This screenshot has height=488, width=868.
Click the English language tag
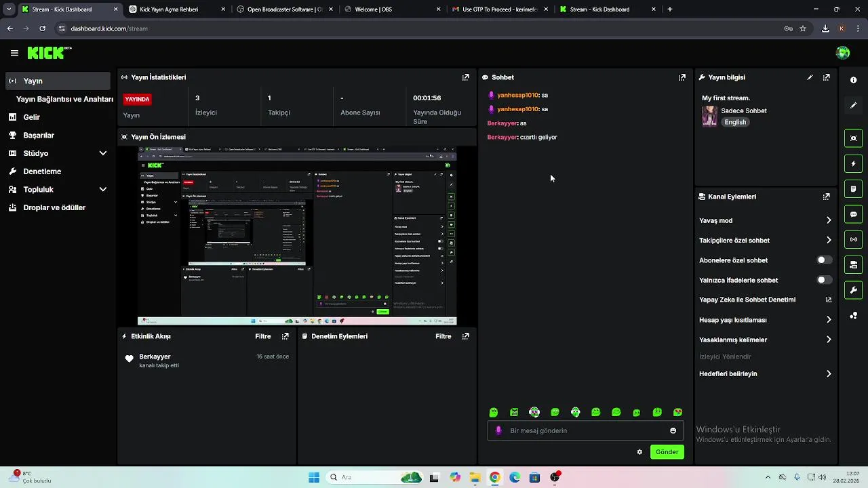(x=735, y=122)
